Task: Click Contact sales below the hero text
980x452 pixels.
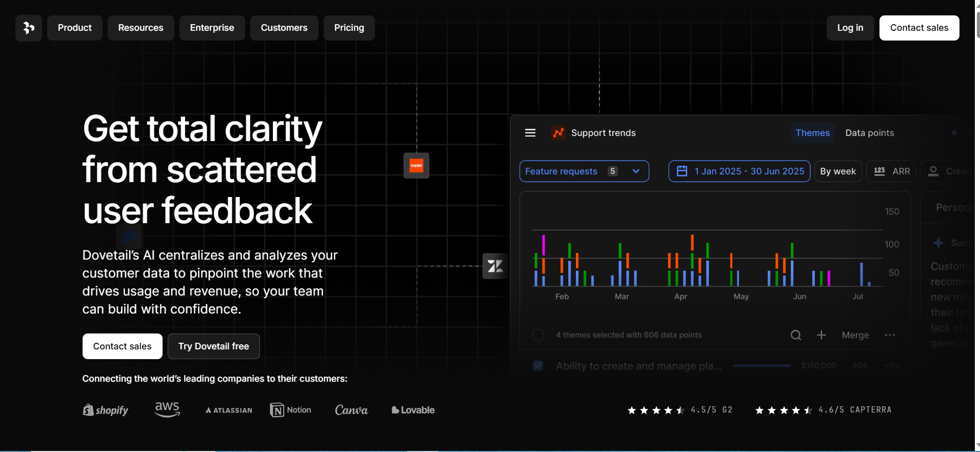Action: [x=123, y=346]
